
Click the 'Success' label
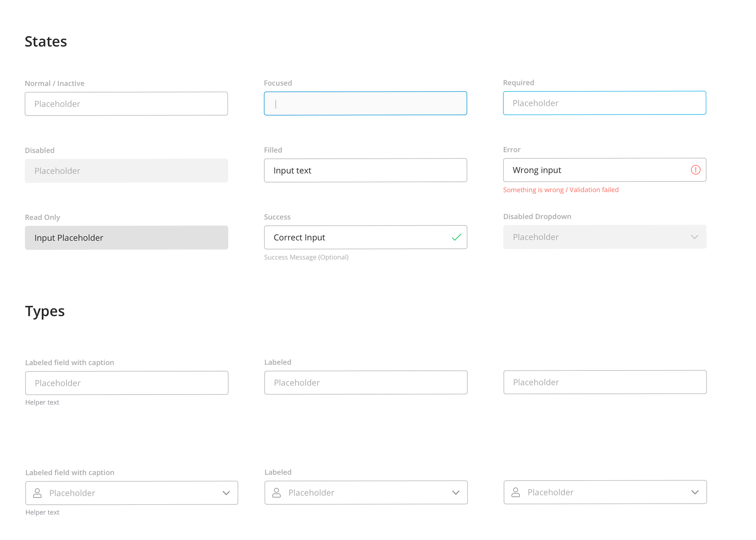(x=277, y=217)
